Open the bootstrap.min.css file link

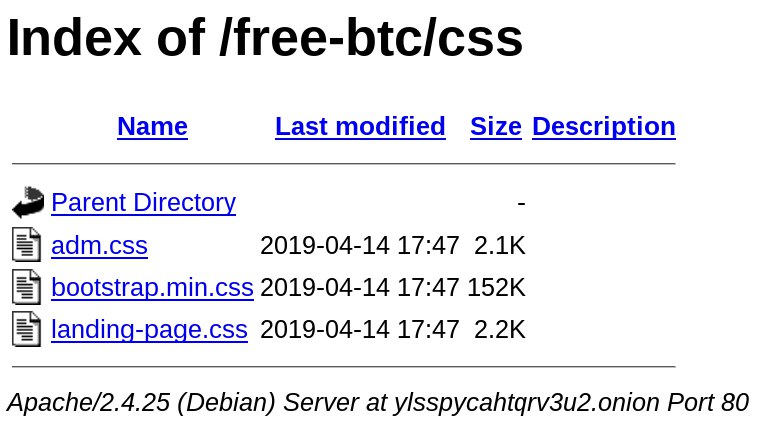(152, 287)
